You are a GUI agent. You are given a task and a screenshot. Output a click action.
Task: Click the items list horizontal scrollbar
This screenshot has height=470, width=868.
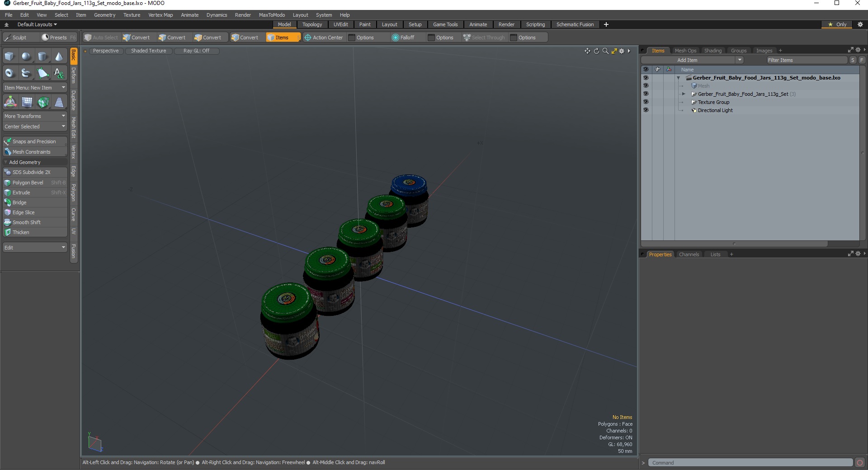[x=734, y=244]
